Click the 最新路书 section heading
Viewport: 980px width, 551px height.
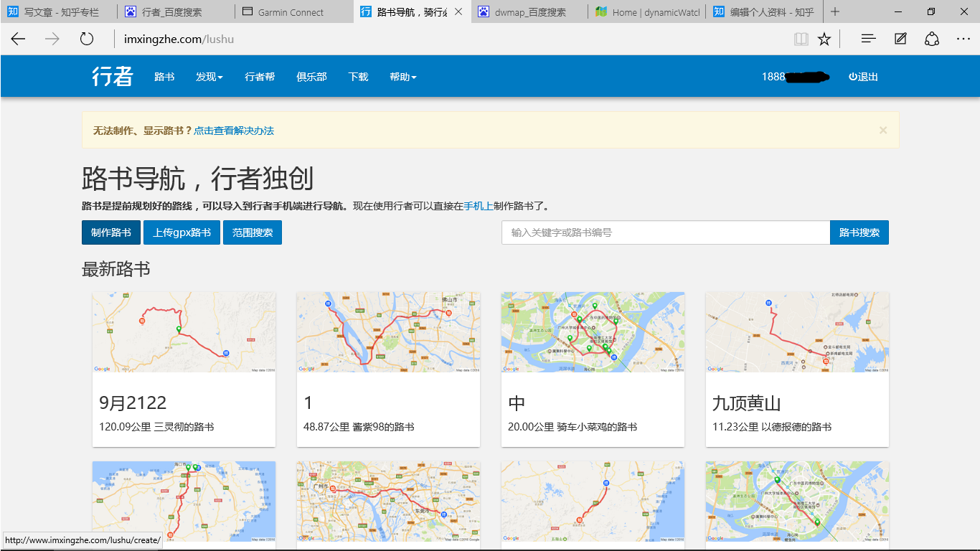[x=116, y=269]
